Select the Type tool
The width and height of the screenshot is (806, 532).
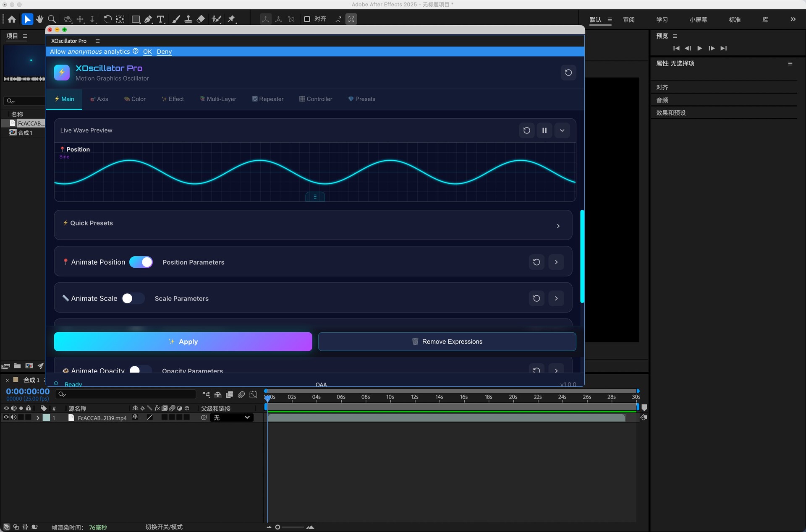(160, 19)
